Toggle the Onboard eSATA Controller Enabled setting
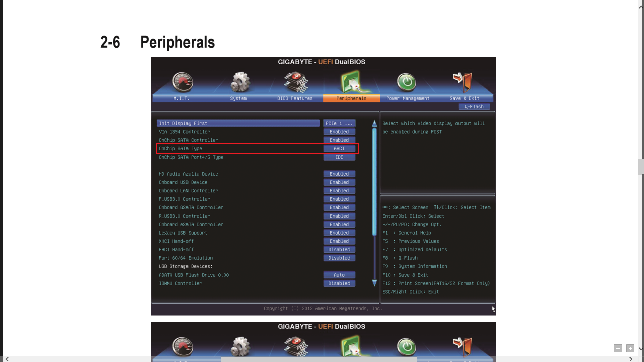 click(x=339, y=224)
